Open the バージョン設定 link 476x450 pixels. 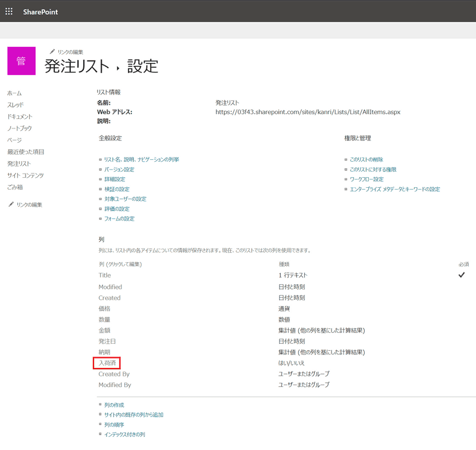point(119,169)
